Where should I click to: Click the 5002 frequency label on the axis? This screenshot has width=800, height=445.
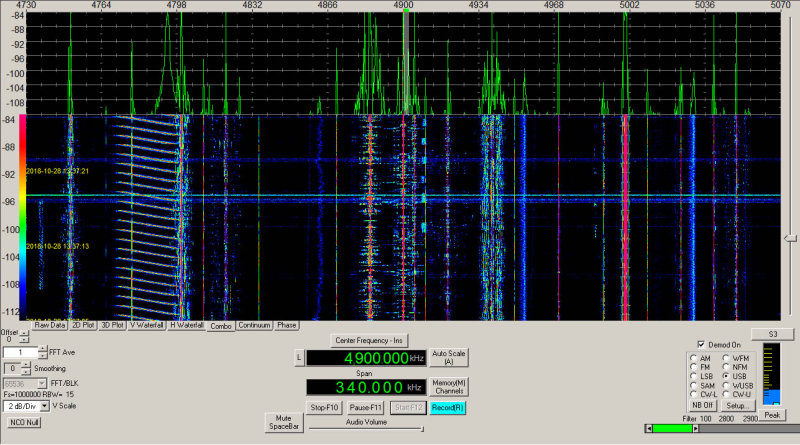629,5
